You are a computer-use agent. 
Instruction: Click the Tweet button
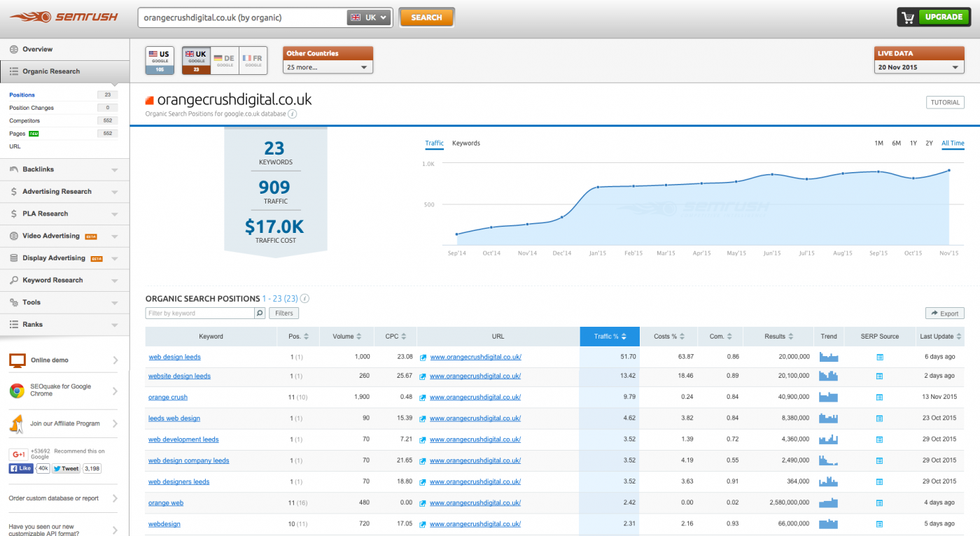tap(66, 469)
